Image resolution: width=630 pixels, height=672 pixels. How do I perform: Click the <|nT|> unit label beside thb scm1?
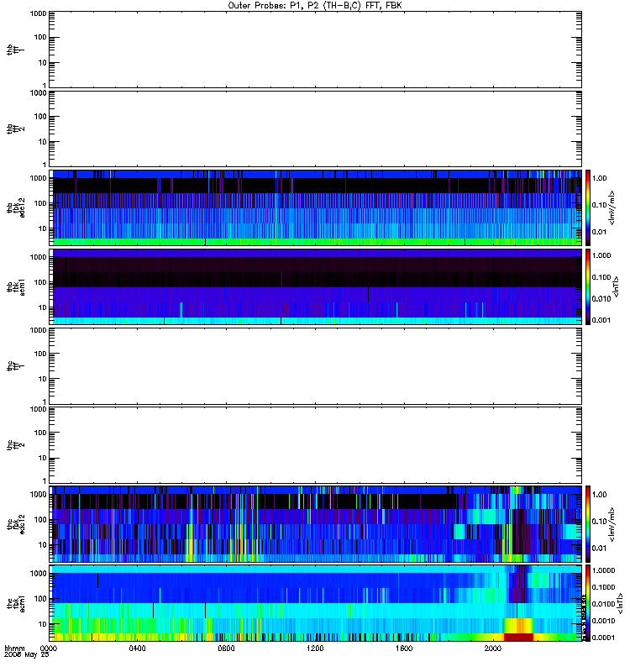coord(616,286)
